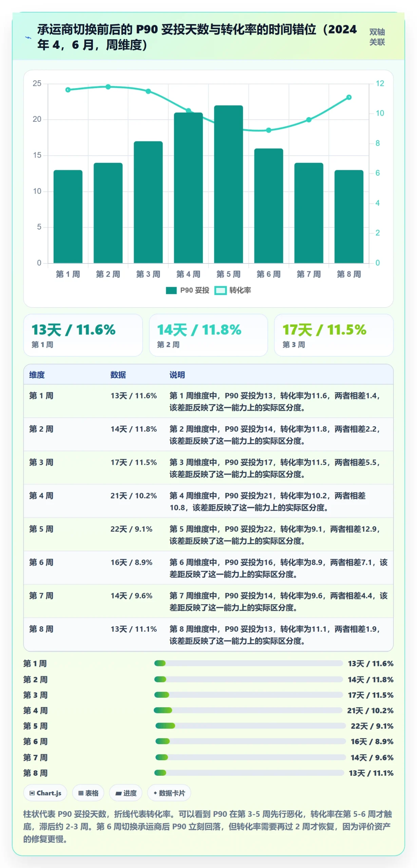The image size is (417, 868).
Task: Click the 16天 / 8.9% table cell
Action: (x=131, y=562)
